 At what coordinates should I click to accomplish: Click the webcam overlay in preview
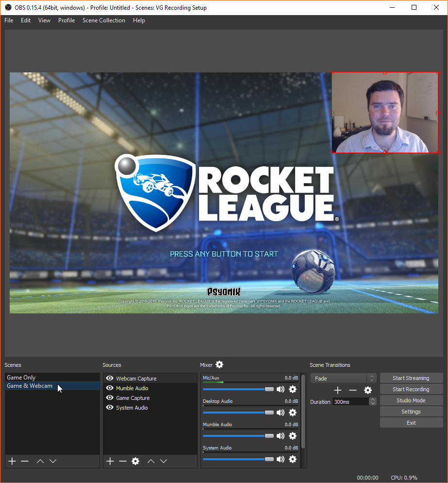tap(385, 112)
